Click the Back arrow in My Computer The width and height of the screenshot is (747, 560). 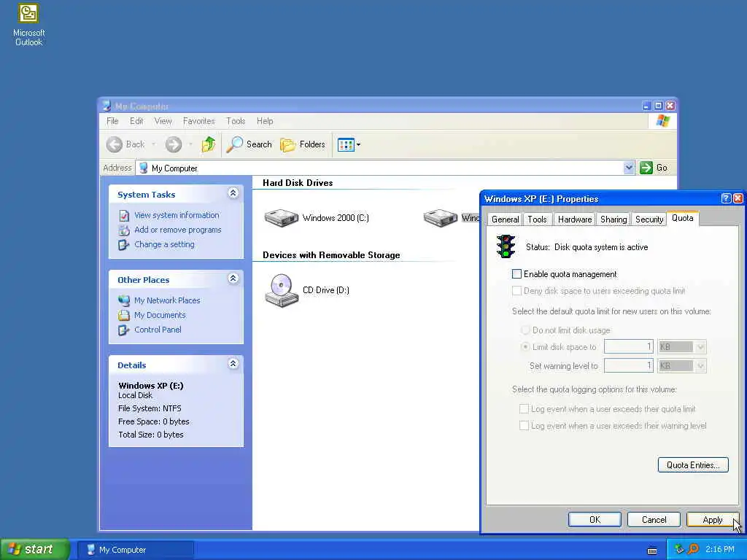[115, 144]
